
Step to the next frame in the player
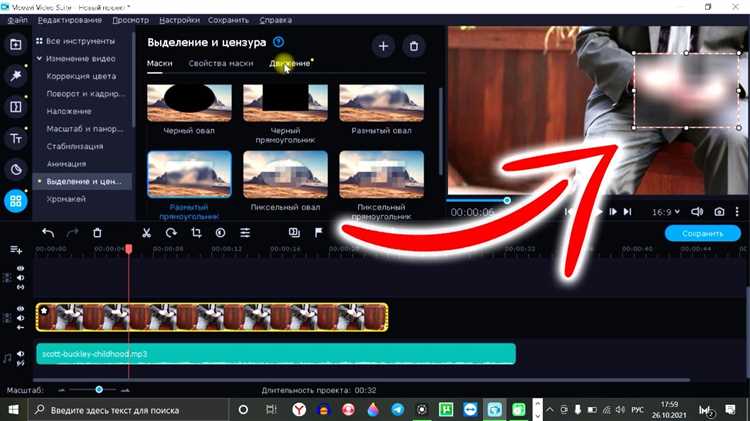click(x=613, y=212)
